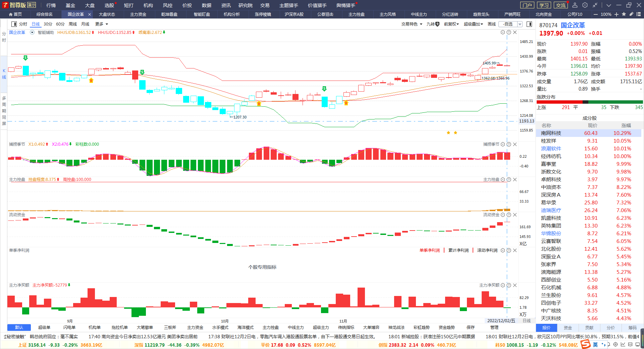The image size is (644, 349).
Task: Click the 涨跌分布 red-green distribution bar
Action: coord(590,102)
